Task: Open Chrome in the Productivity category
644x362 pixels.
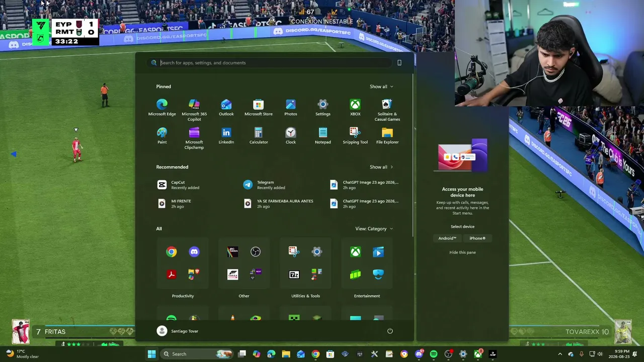Action: coord(172,252)
